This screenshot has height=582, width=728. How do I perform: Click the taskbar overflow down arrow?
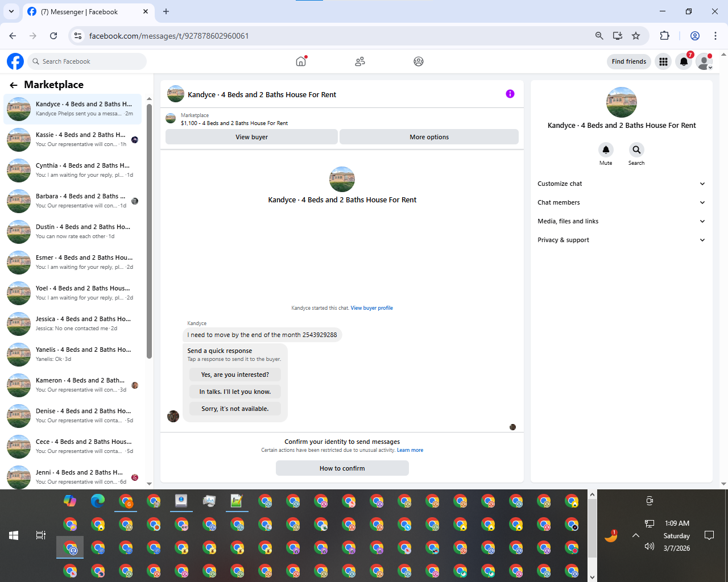pyautogui.click(x=592, y=577)
